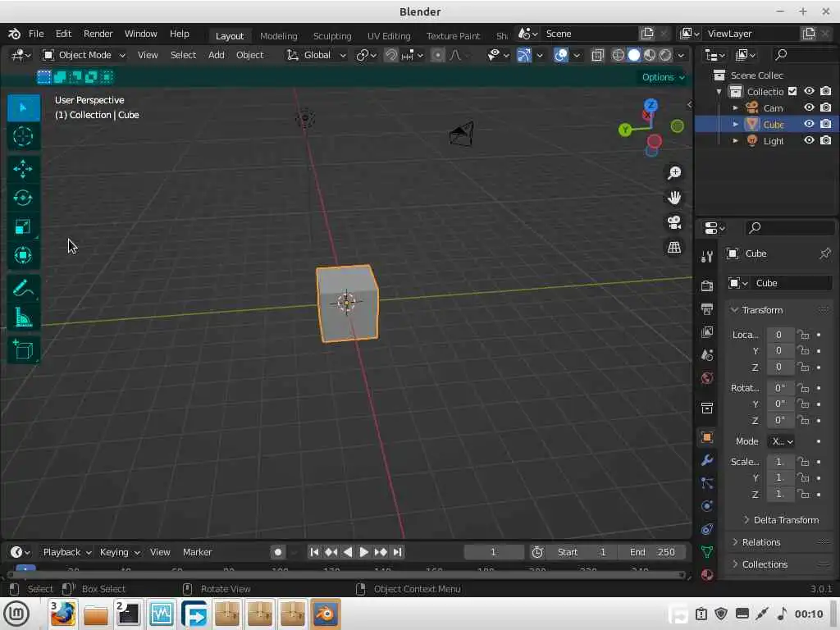Toggle show overlays
This screenshot has height=630, width=840.
coord(561,55)
